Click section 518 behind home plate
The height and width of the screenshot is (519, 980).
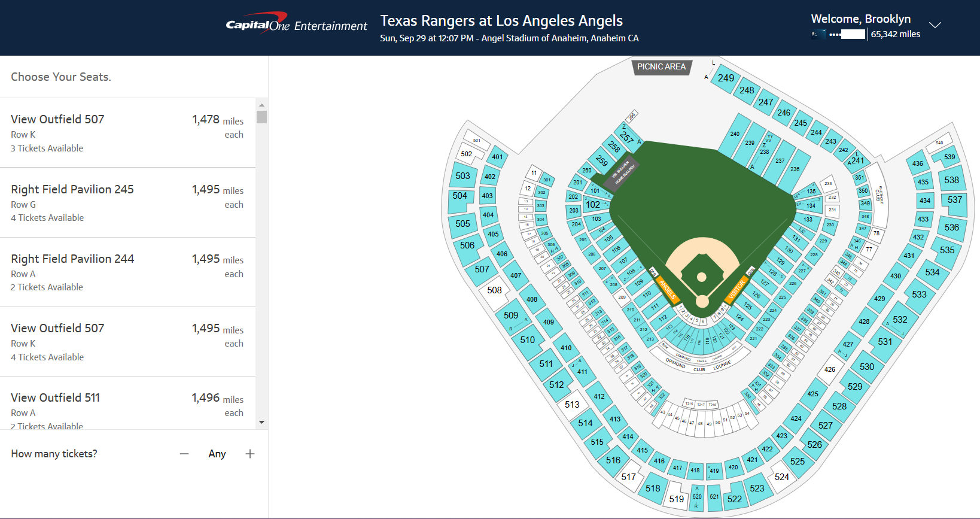pos(653,488)
